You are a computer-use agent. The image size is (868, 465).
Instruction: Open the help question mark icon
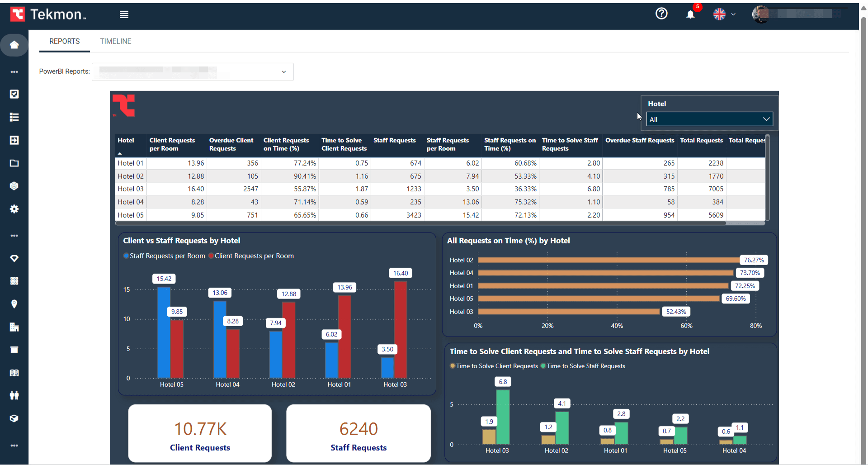coord(661,14)
